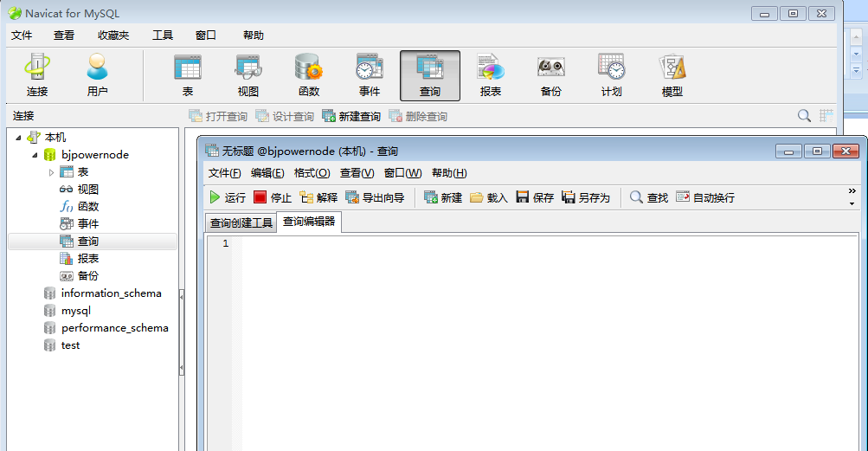Viewport: 868px width, 451px height.
Task: Select 事件 in the connection tree
Action: tap(79, 224)
